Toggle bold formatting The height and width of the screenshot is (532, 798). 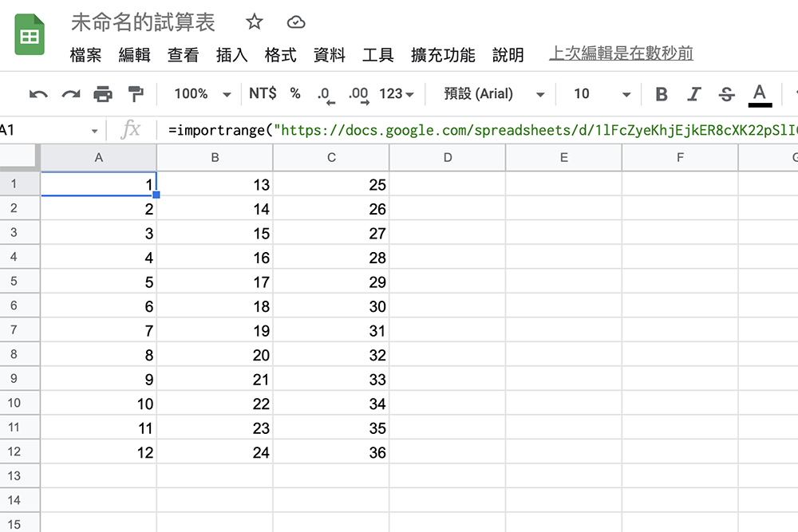tap(661, 93)
